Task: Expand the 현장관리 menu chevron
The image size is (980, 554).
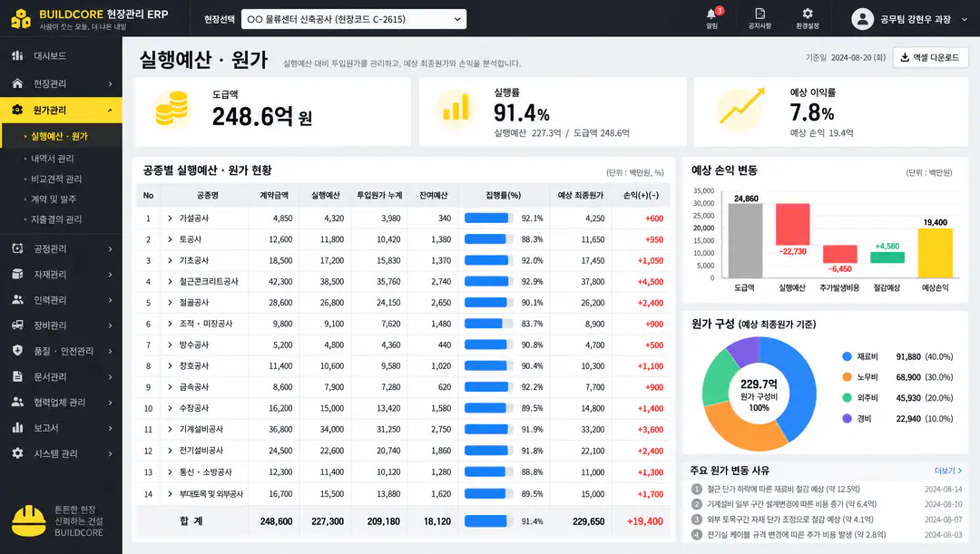Action: coord(110,83)
